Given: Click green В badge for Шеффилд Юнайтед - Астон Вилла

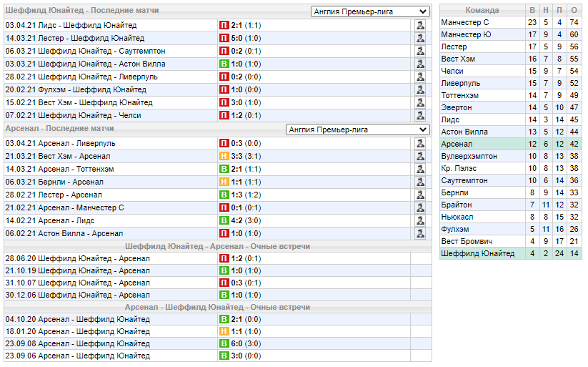Looking at the screenshot, I should (224, 64).
